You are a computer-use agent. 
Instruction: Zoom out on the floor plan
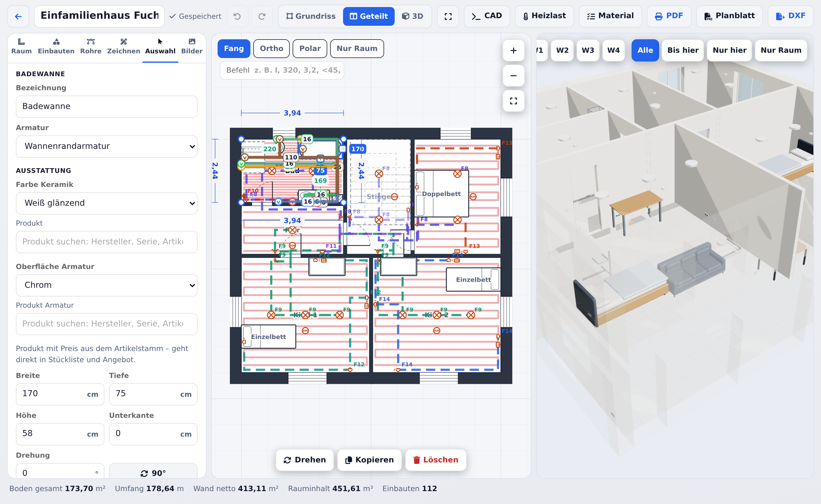coord(513,76)
